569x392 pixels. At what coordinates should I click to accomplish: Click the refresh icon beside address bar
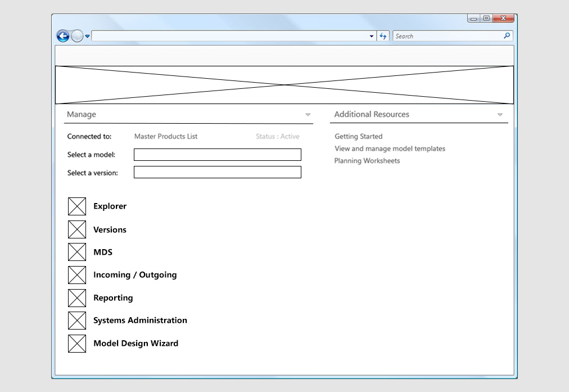click(x=383, y=36)
